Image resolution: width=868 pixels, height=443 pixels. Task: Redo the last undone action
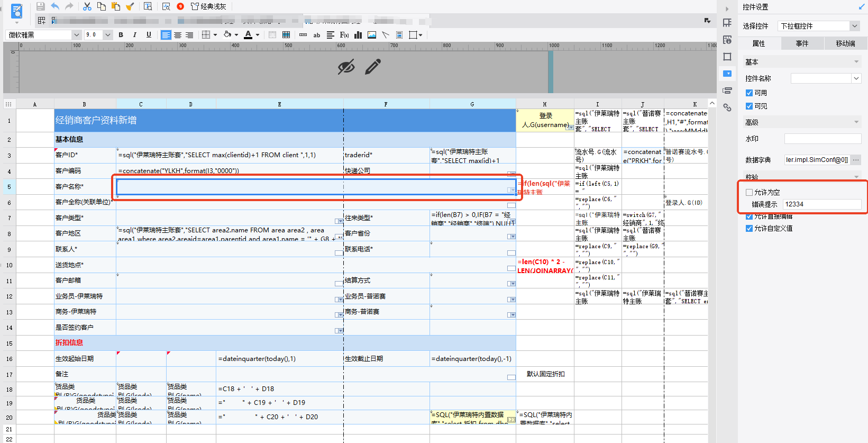tap(69, 6)
